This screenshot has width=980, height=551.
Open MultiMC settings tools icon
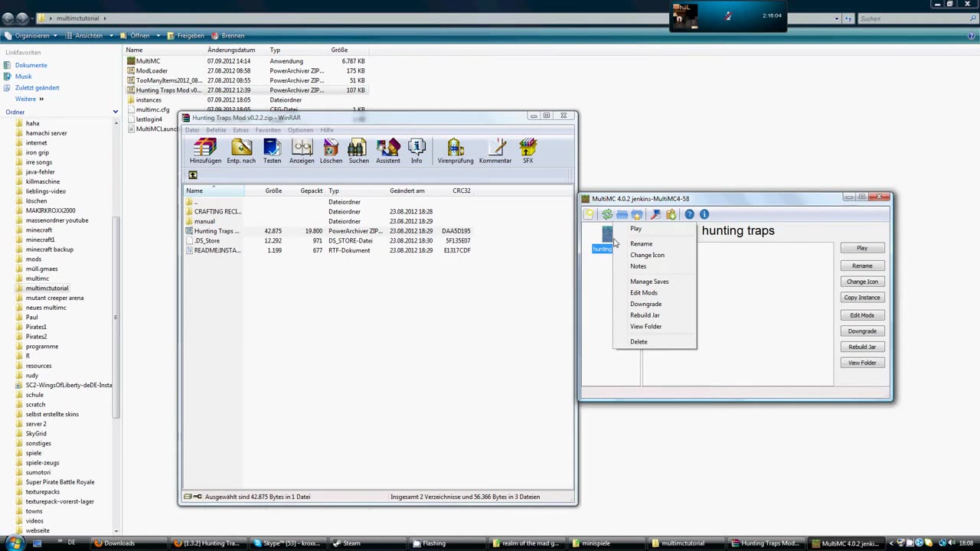pos(655,215)
